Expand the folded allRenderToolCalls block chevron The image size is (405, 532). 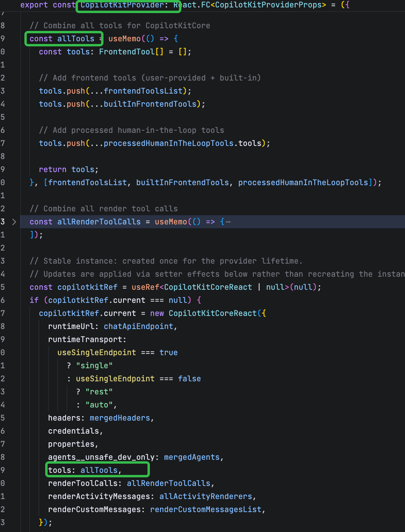tap(14, 222)
